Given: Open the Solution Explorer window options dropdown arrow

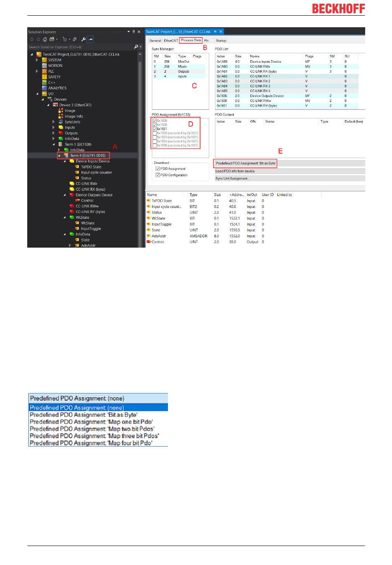Looking at the screenshot, I should point(128,31).
